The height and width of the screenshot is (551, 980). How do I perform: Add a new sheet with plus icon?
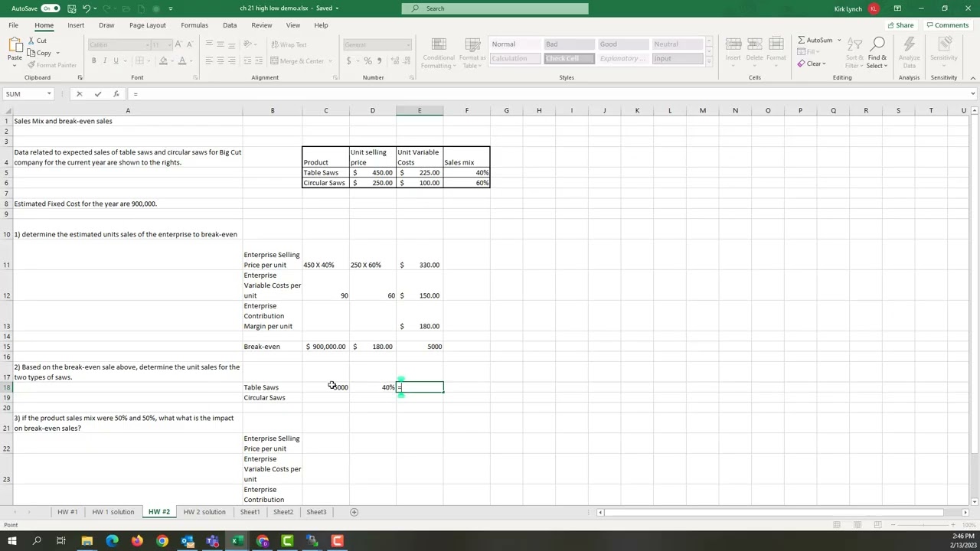point(354,512)
